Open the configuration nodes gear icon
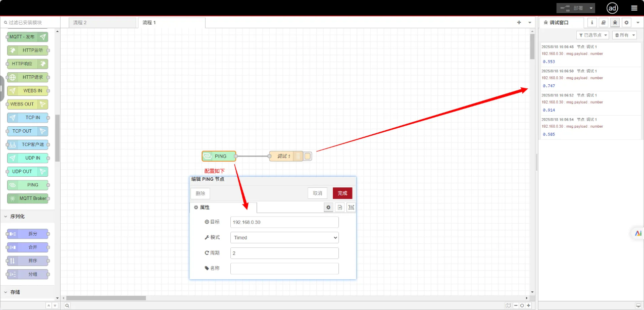 tap(627, 23)
